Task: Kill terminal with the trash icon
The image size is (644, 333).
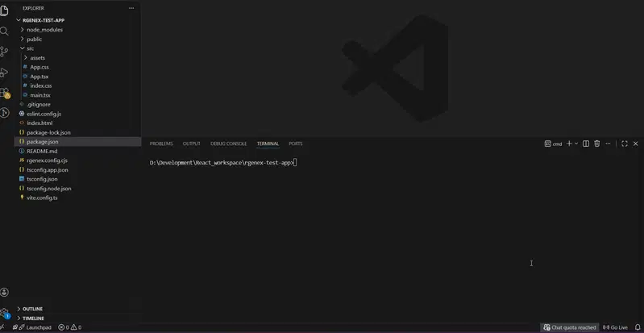Action: (596, 144)
